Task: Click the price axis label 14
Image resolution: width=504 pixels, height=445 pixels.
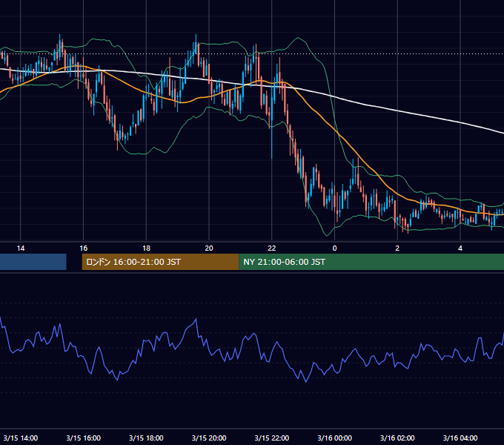Action: pos(21,248)
